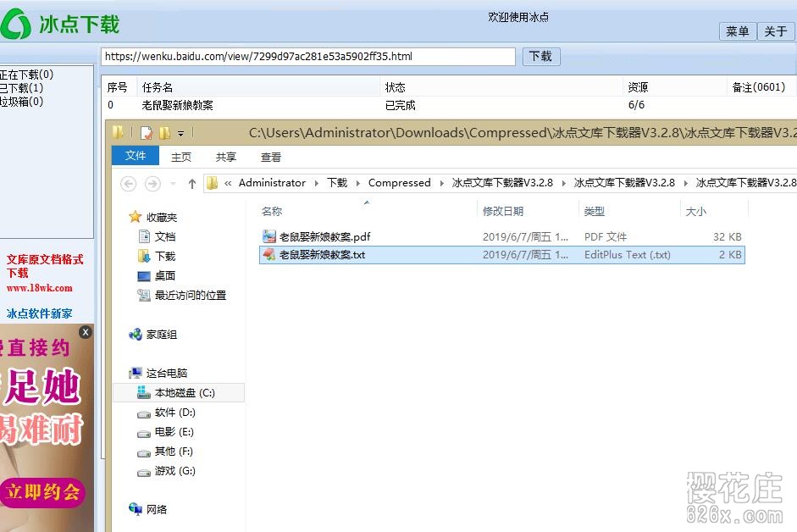Click the Properties quick access icon
The width and height of the screenshot is (797, 532).
point(147,133)
